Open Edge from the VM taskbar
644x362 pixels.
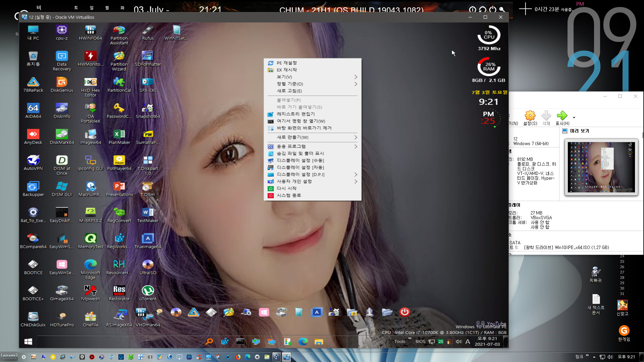pos(303,342)
